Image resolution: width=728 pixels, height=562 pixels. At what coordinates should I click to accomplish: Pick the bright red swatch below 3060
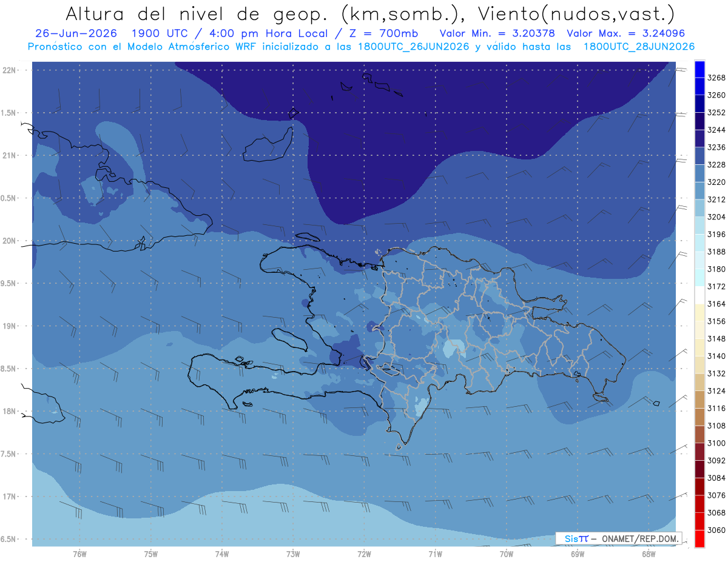click(699, 538)
